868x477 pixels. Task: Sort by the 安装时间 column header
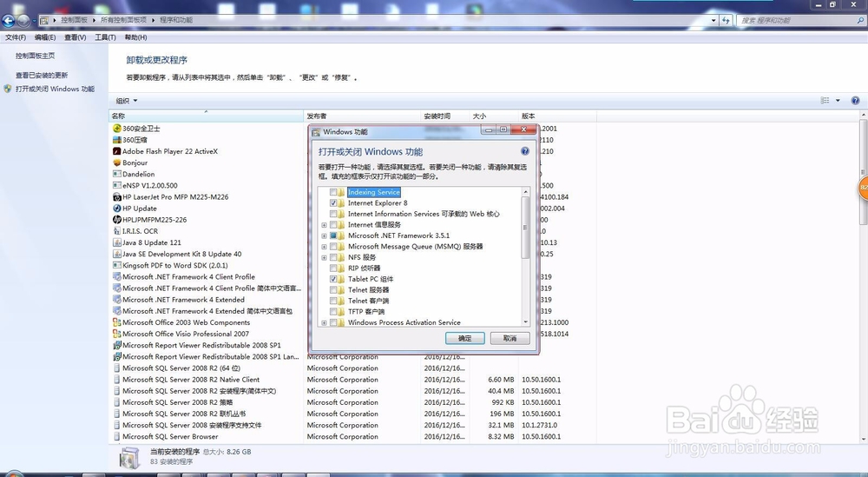click(x=445, y=116)
